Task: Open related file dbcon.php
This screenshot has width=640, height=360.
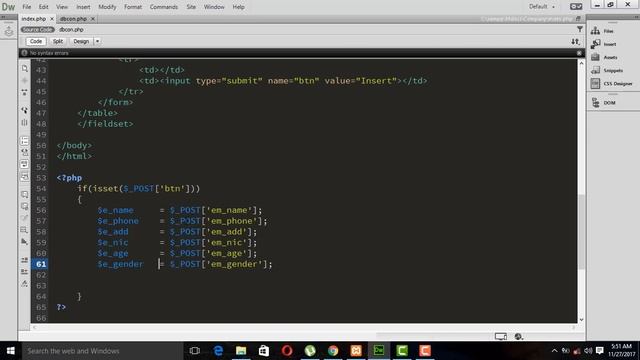Action: pyautogui.click(x=71, y=29)
